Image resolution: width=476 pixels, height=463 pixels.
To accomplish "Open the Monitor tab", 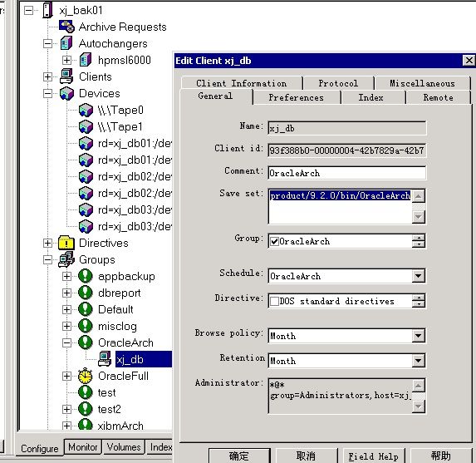I will coord(82,447).
